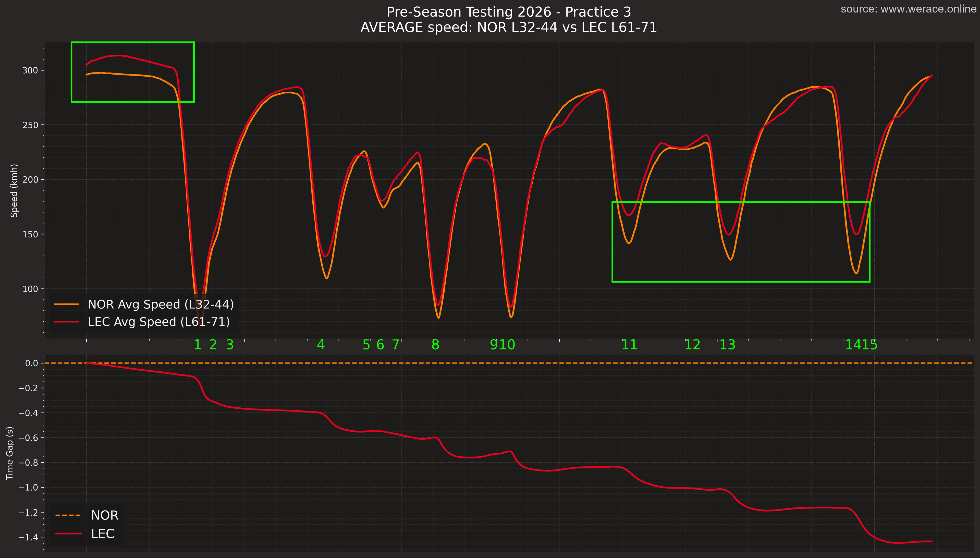Click the corner 8 marker label
The width and height of the screenshot is (980, 558).
coord(435,345)
